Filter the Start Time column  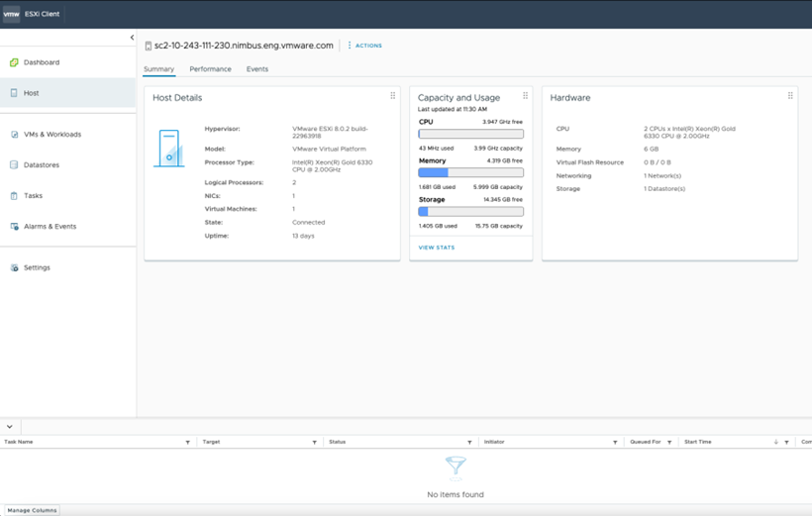tap(786, 443)
